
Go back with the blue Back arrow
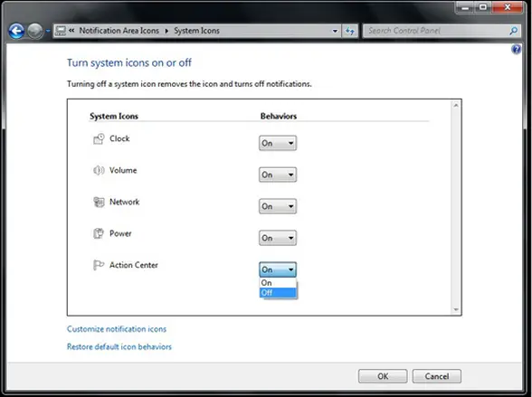coord(16,31)
